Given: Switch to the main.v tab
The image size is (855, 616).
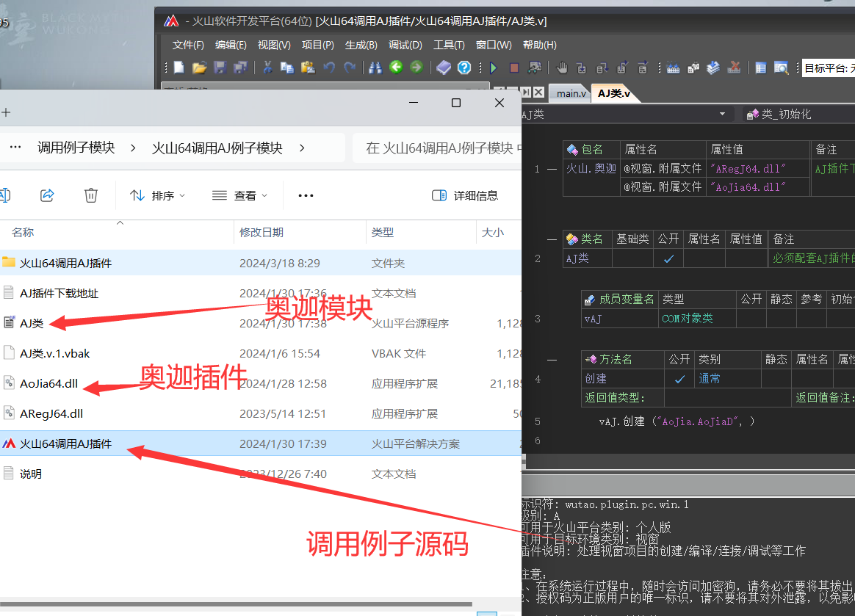Looking at the screenshot, I should tap(570, 93).
